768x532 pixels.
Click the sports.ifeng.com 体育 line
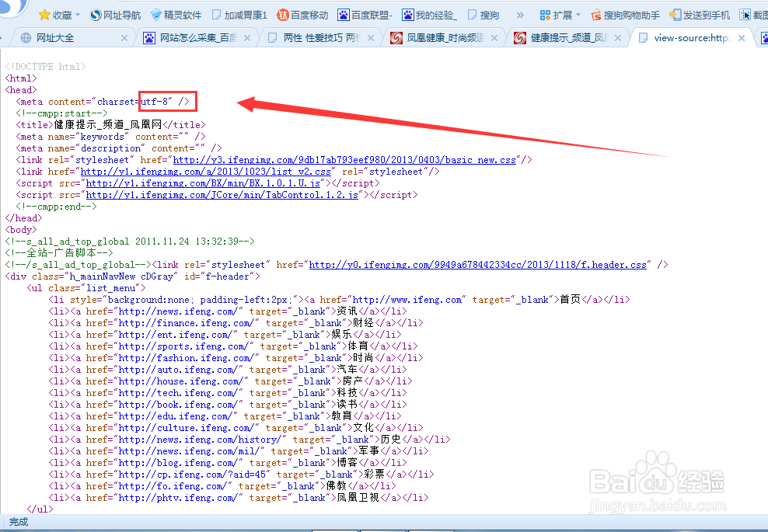click(x=233, y=346)
